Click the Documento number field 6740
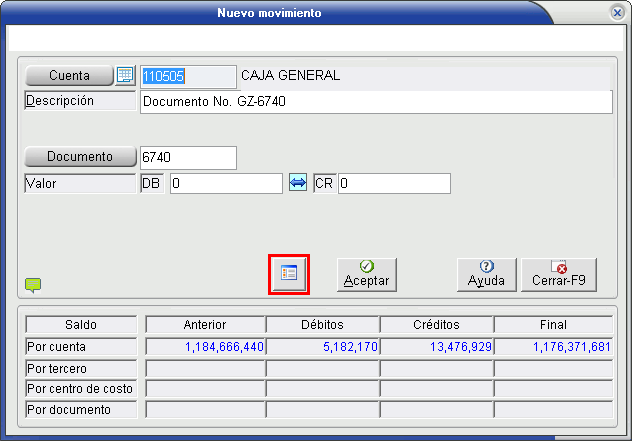The width and height of the screenshot is (632, 441). tap(188, 157)
